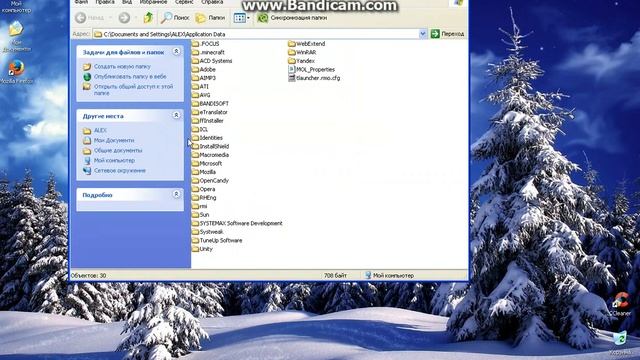Go up one folder level icon
Image resolution: width=640 pixels, height=360 pixels.
(148, 18)
